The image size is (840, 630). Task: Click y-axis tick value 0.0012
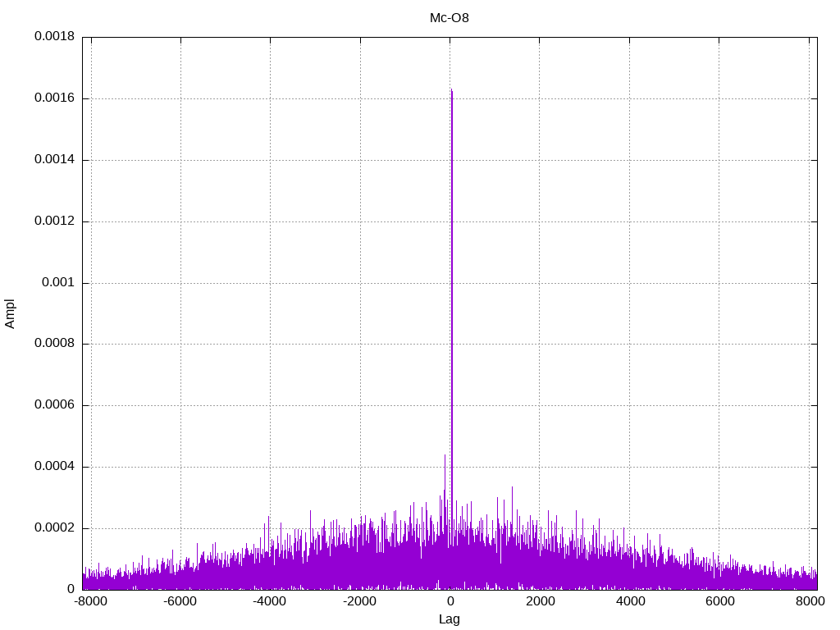click(55, 221)
